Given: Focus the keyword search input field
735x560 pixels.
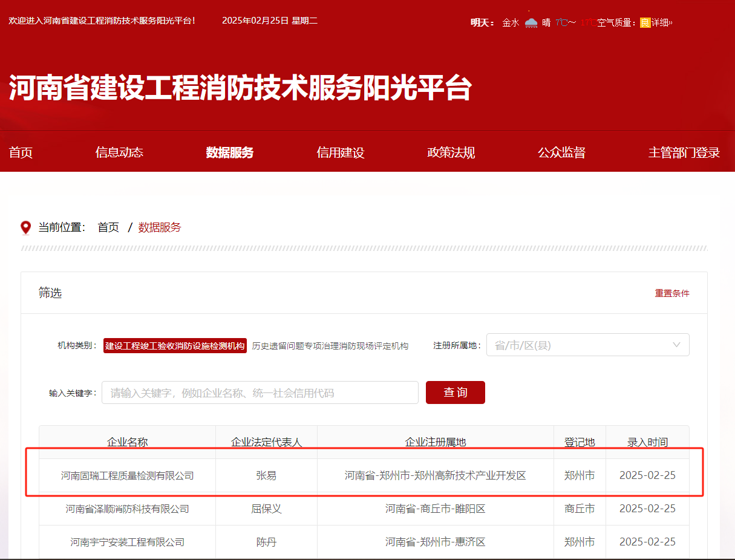Looking at the screenshot, I should coord(260,392).
